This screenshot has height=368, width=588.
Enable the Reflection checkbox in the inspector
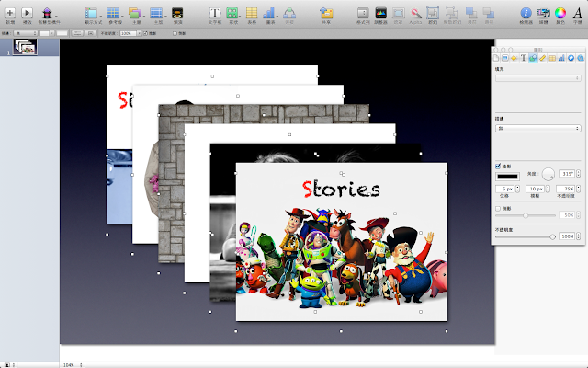tap(498, 209)
